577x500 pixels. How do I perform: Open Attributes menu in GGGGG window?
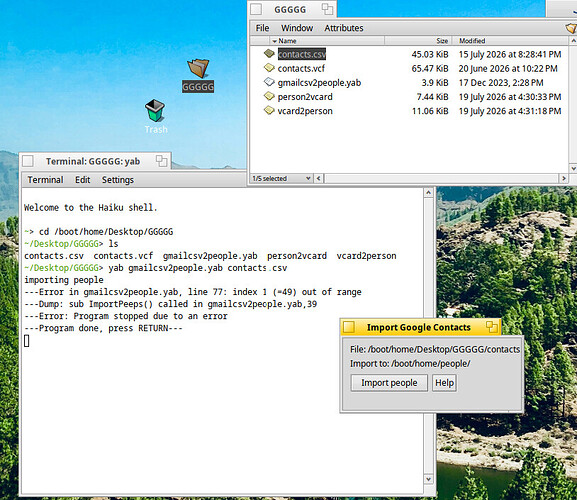point(344,28)
